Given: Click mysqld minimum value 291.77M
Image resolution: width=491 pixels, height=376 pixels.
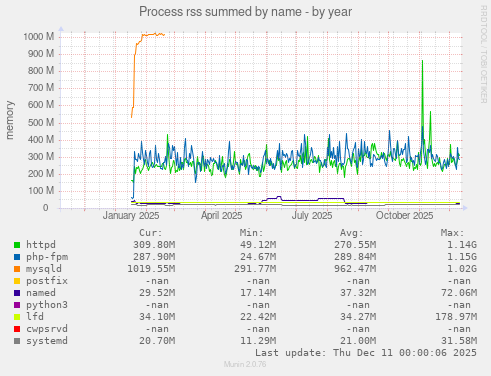Looking at the screenshot, I should pyautogui.click(x=255, y=269).
